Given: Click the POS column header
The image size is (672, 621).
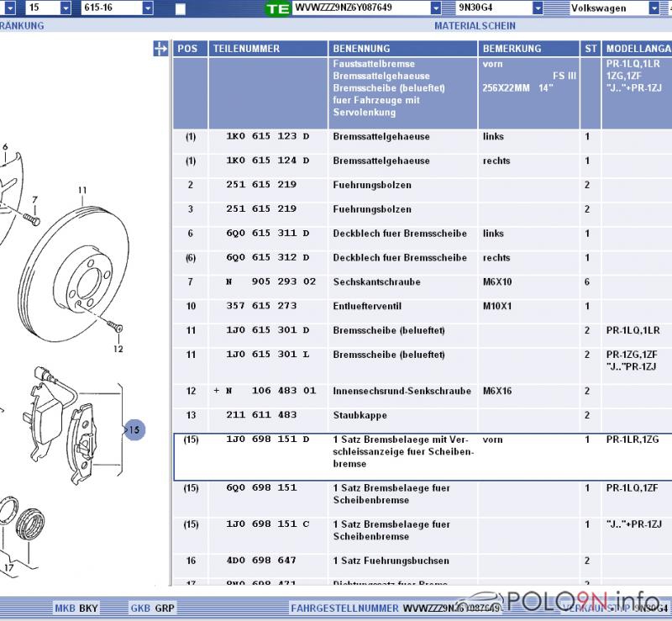Looking at the screenshot, I should 191,49.
